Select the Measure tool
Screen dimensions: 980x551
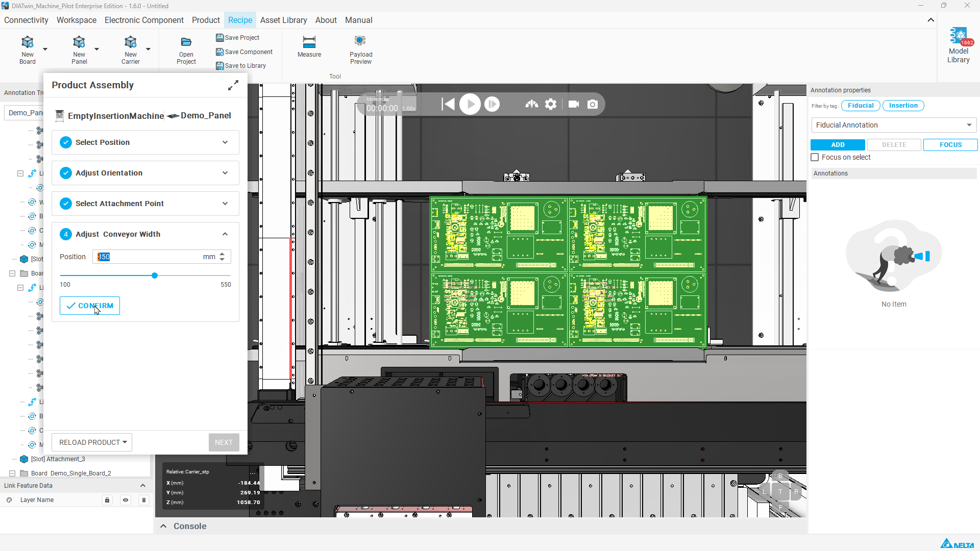point(309,47)
